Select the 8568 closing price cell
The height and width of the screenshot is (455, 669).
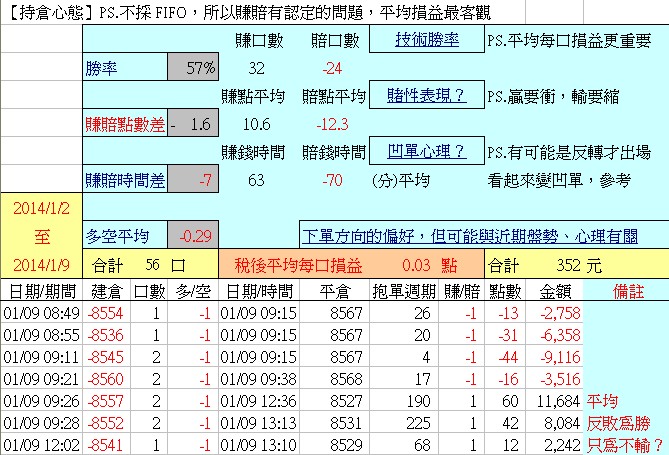(x=334, y=379)
